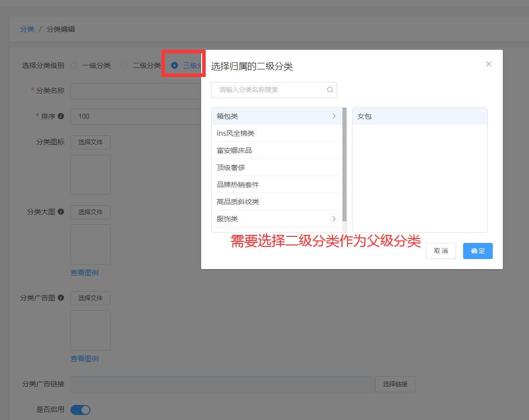The width and height of the screenshot is (529, 420).
Task: Click the 分类名称 input field
Action: 136,91
